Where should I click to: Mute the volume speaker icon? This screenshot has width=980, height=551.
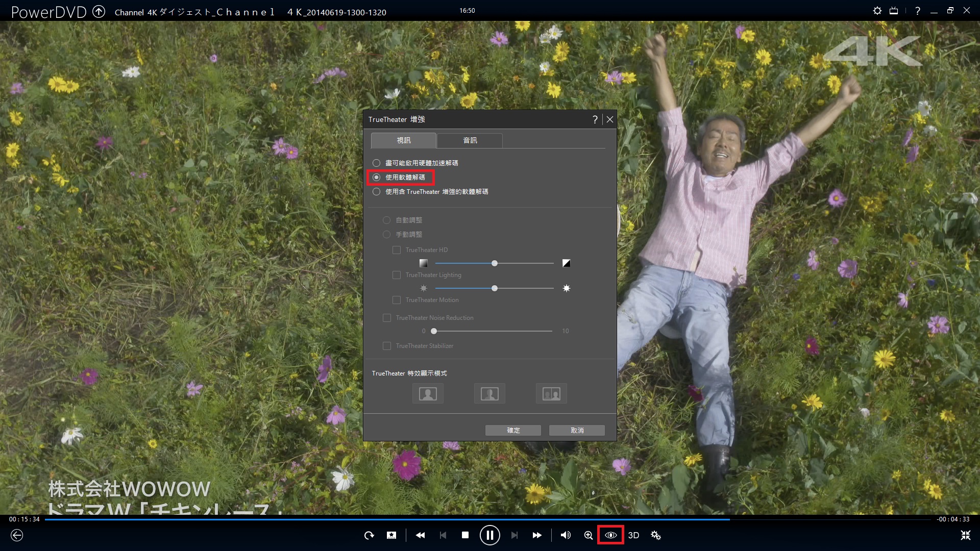pyautogui.click(x=566, y=535)
